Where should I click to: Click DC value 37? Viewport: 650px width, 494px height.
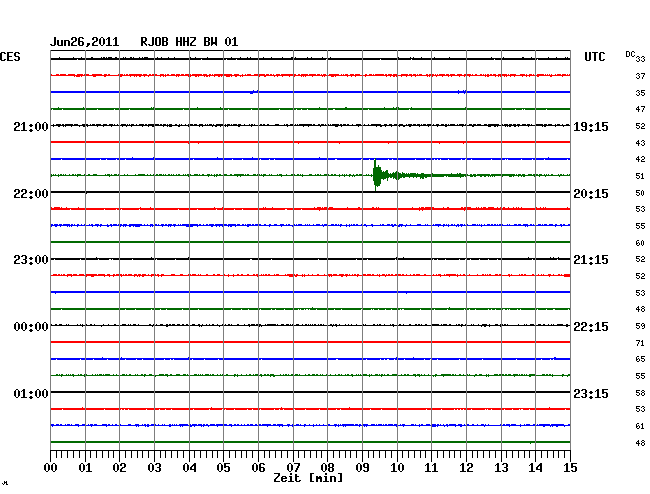pos(640,76)
